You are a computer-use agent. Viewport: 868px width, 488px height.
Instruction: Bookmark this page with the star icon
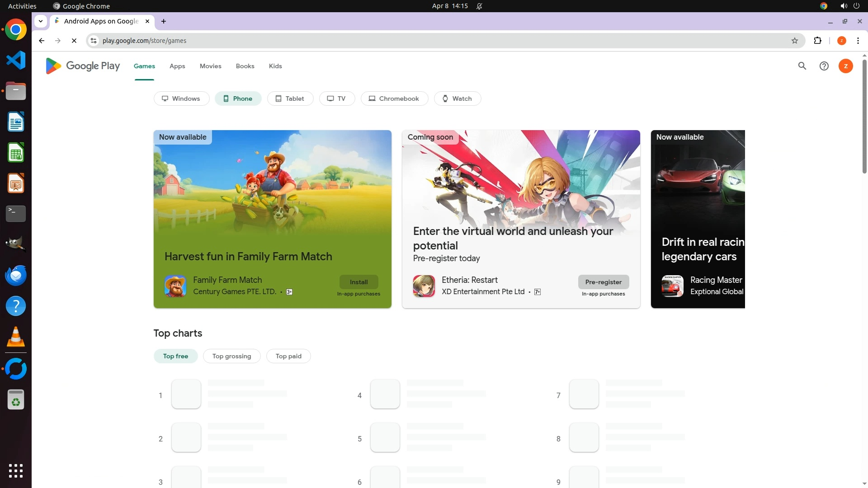click(794, 41)
